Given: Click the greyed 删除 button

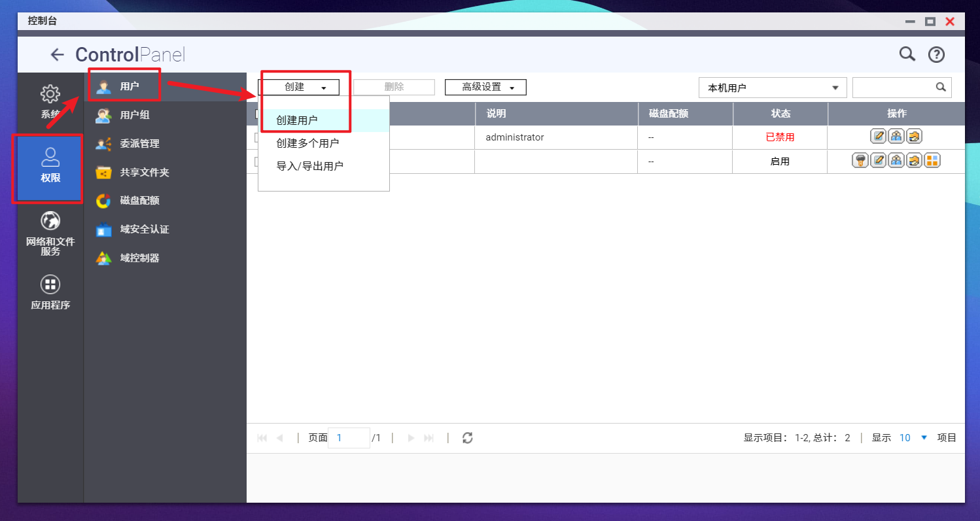Looking at the screenshot, I should [x=394, y=87].
